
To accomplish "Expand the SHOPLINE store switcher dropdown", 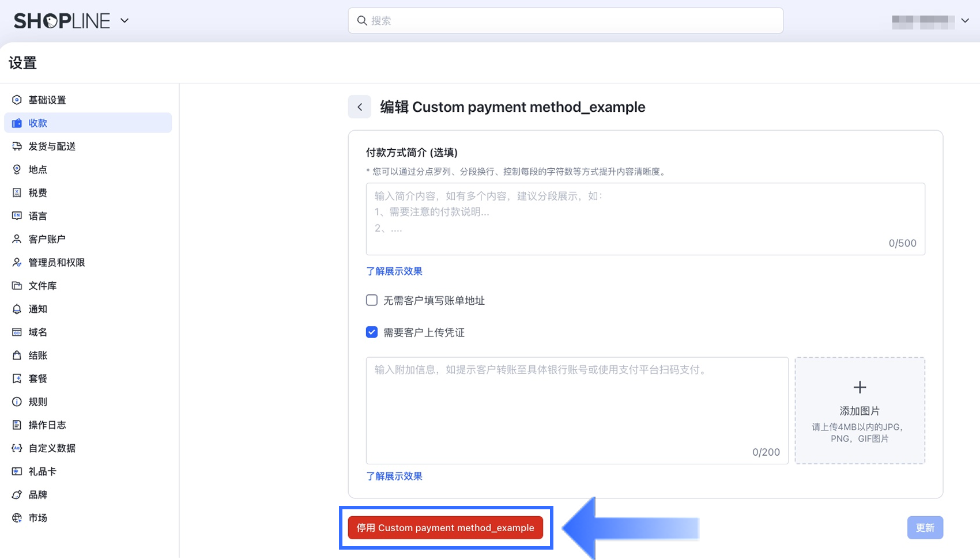I will click(125, 21).
